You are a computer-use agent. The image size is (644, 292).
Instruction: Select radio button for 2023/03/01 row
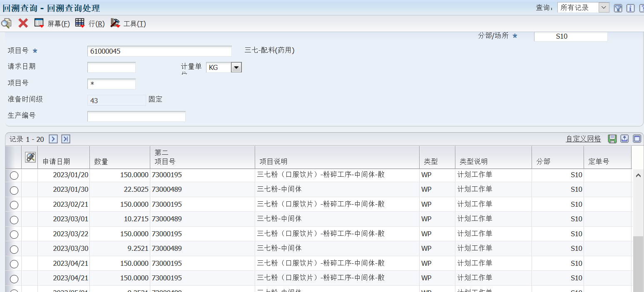coord(14,220)
